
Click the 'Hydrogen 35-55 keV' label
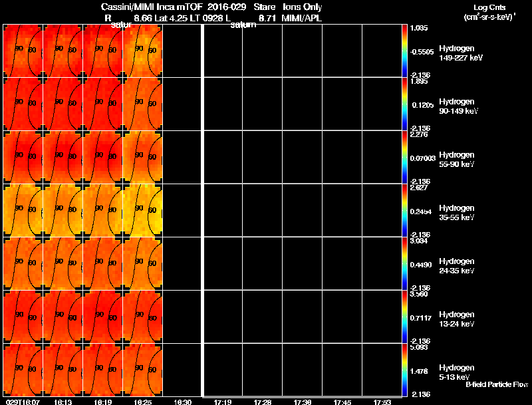(457, 213)
